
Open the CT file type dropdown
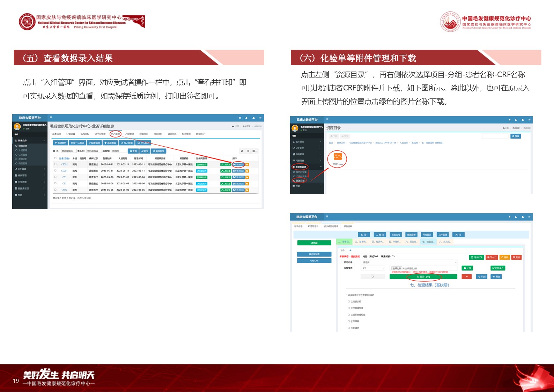pos(373,268)
